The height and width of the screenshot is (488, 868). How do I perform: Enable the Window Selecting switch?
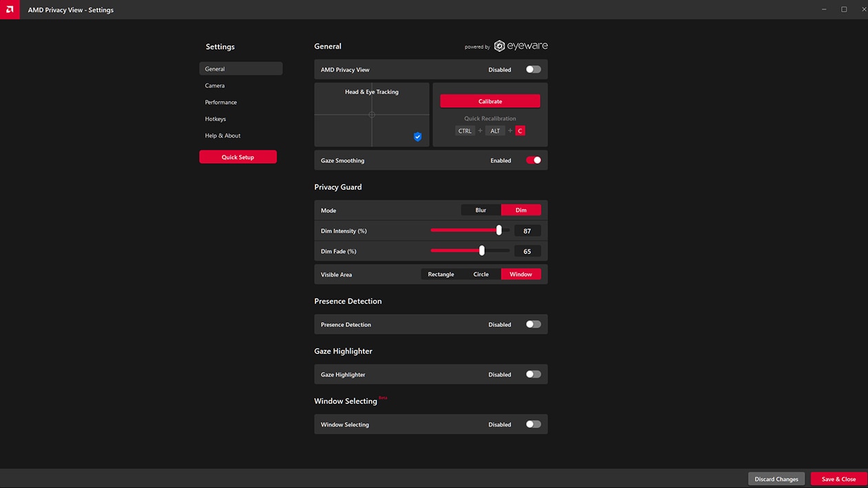[533, 425]
